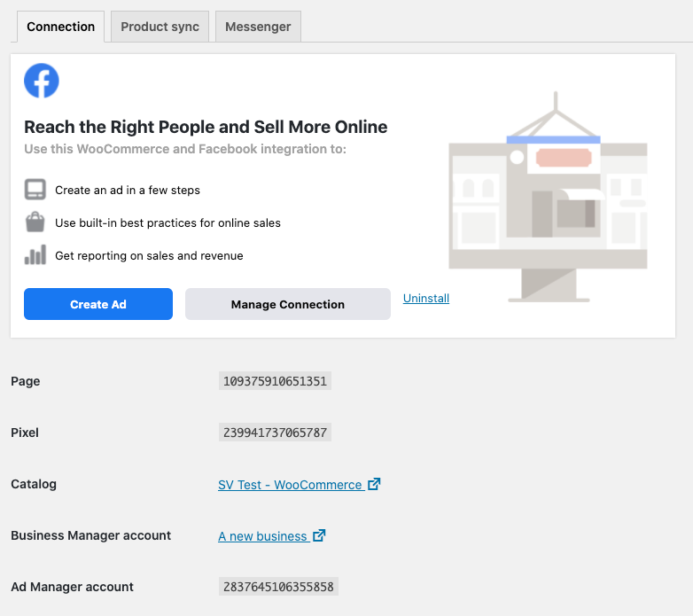The width and height of the screenshot is (693, 616).
Task: Switch to the Connection tab
Action: pyautogui.click(x=60, y=27)
